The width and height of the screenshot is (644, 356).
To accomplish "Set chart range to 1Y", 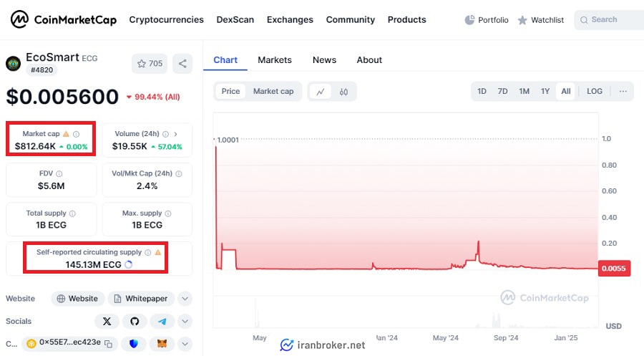I will (x=545, y=91).
